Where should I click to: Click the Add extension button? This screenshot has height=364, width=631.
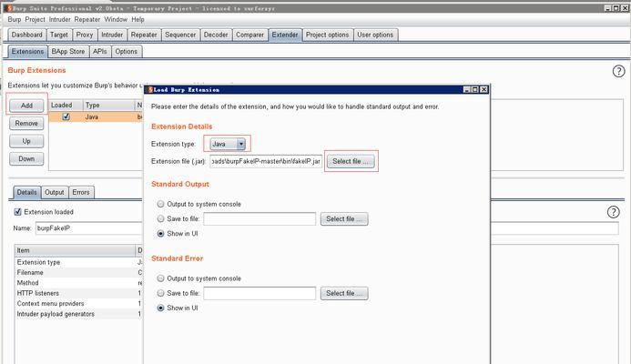click(x=26, y=106)
